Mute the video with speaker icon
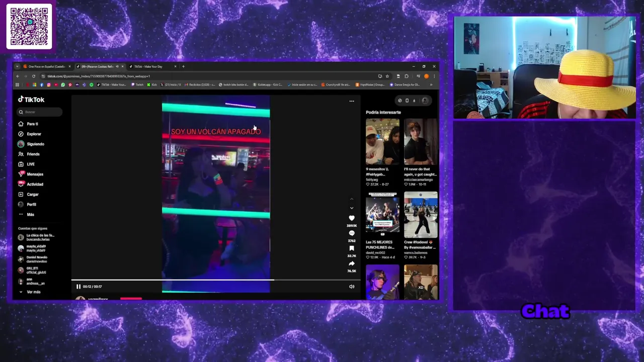Viewport: 644px width, 362px height. coord(352,287)
